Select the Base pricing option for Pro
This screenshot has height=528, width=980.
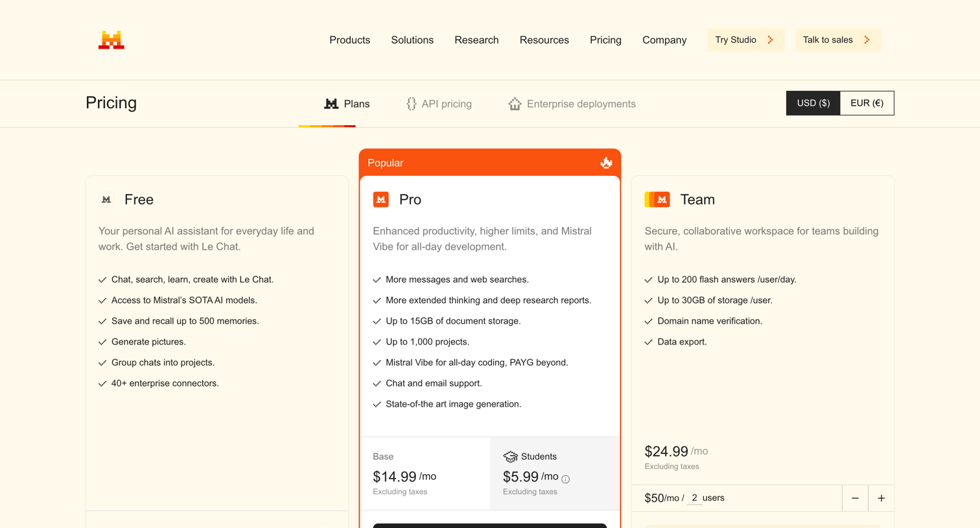425,474
